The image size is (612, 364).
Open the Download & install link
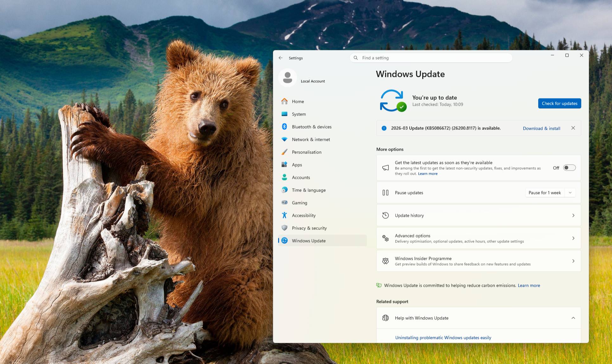point(541,128)
